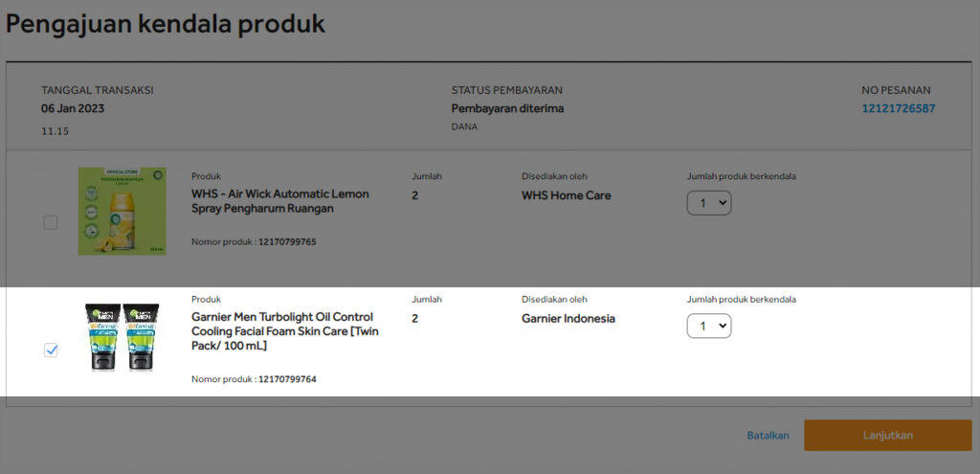Click the WHS - Air Wick product name
This screenshot has height=474, width=980.
coord(280,201)
